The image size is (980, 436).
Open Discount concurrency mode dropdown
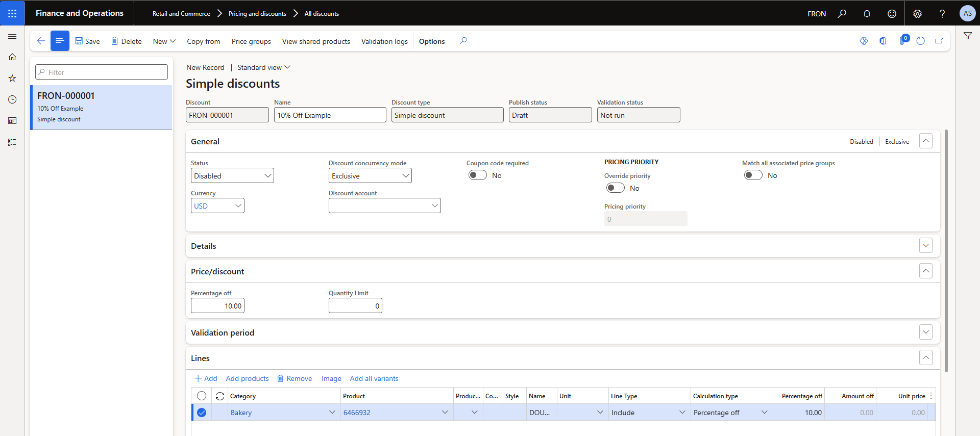pyautogui.click(x=370, y=176)
